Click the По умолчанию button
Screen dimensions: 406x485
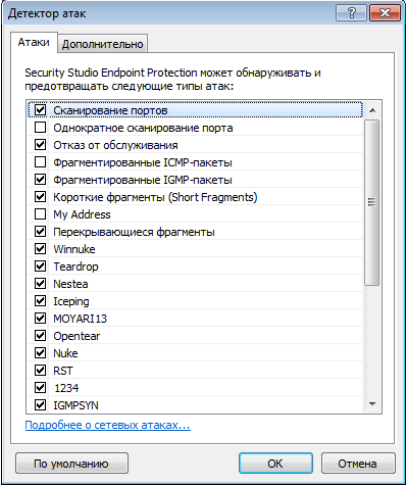point(71,463)
